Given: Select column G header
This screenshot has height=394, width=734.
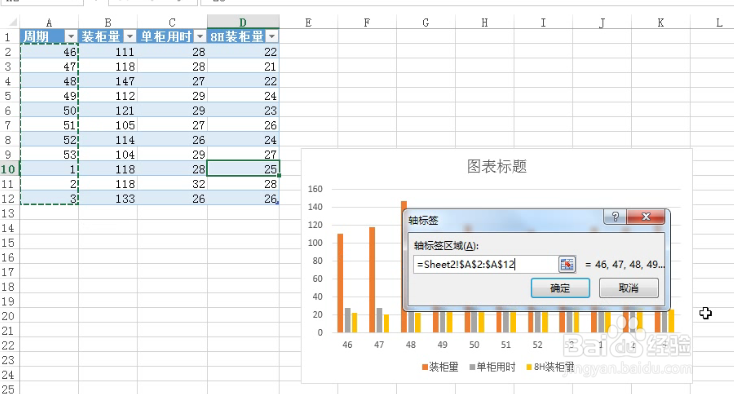Looking at the screenshot, I should tap(426, 22).
